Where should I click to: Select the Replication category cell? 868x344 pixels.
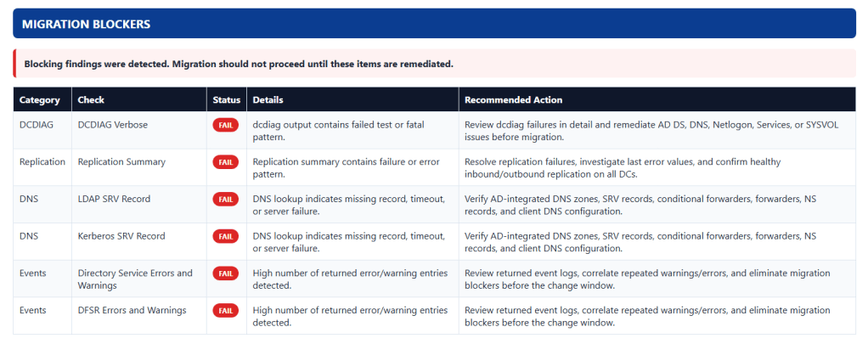[42, 161]
